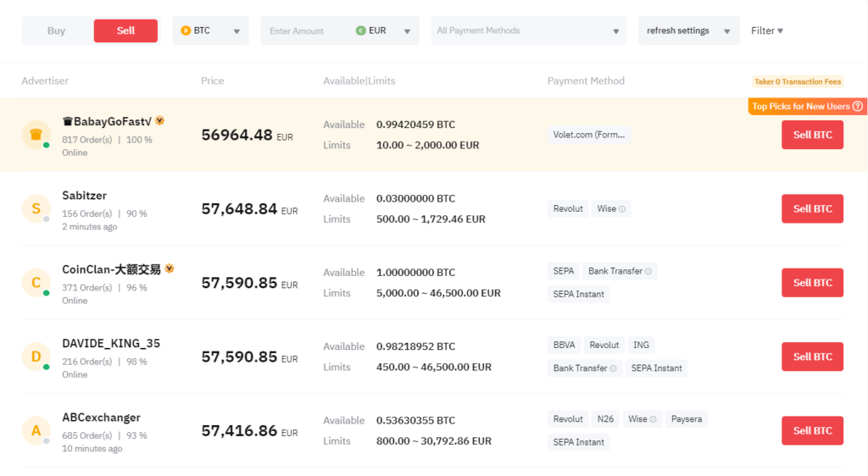The image size is (868, 476).
Task: Click Sabitzer's S avatar
Action: [36, 209]
